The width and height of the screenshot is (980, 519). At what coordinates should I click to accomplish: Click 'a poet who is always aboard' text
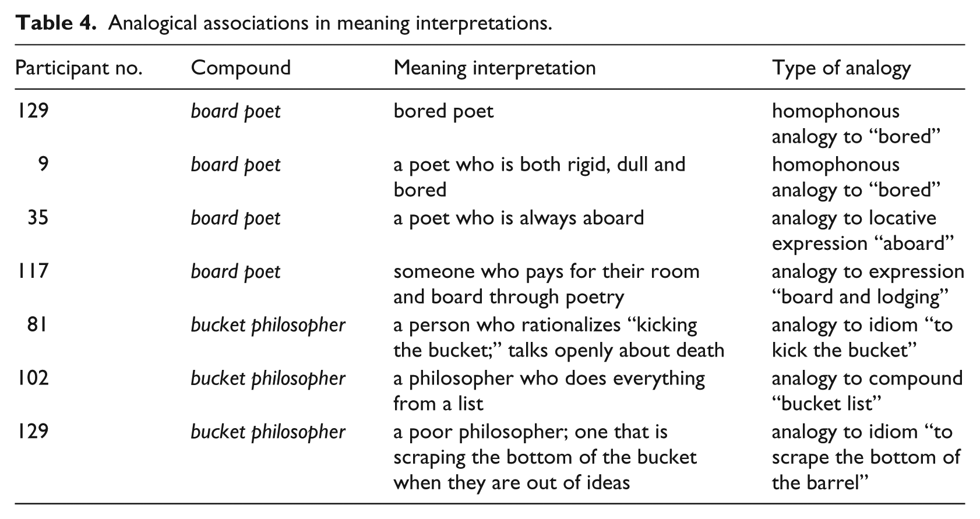519,218
